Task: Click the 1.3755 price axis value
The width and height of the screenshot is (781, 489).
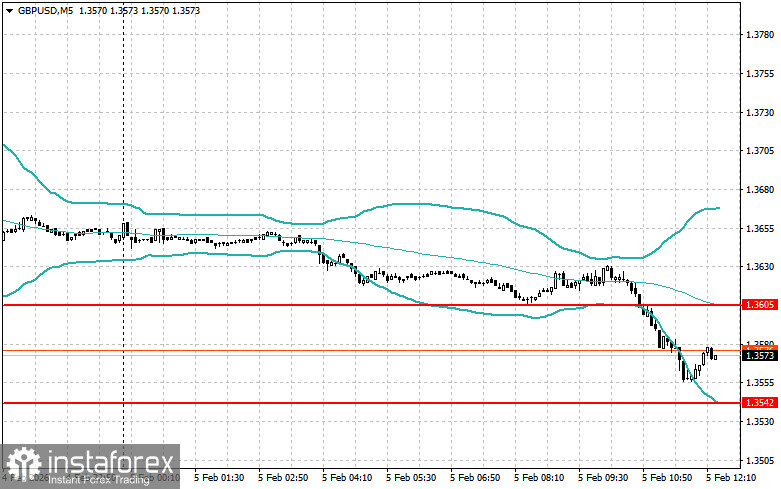Action: (760, 74)
